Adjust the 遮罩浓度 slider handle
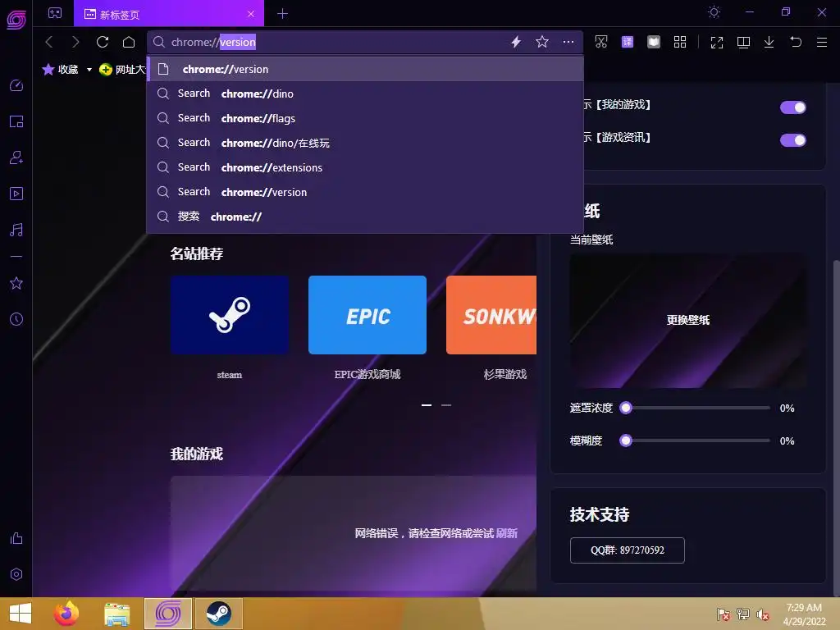The width and height of the screenshot is (840, 630). pyautogui.click(x=626, y=408)
